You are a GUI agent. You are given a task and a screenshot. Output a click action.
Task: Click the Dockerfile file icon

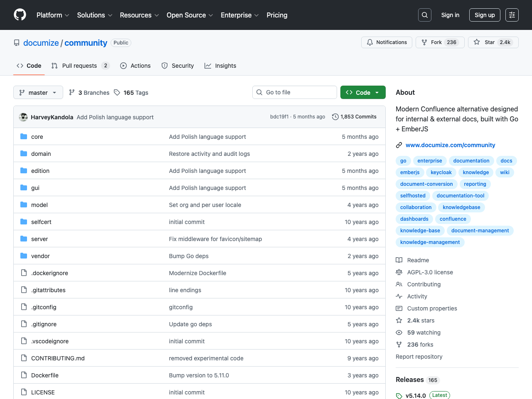(x=24, y=375)
